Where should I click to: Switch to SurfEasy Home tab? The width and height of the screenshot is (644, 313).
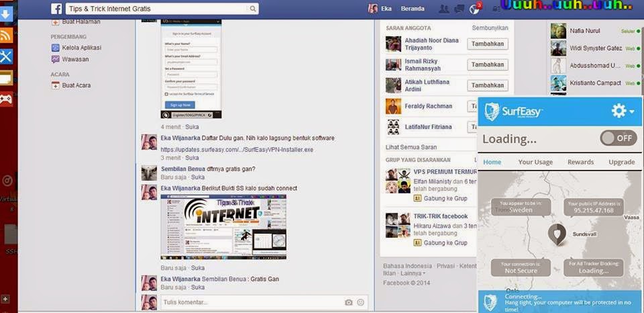[492, 162]
